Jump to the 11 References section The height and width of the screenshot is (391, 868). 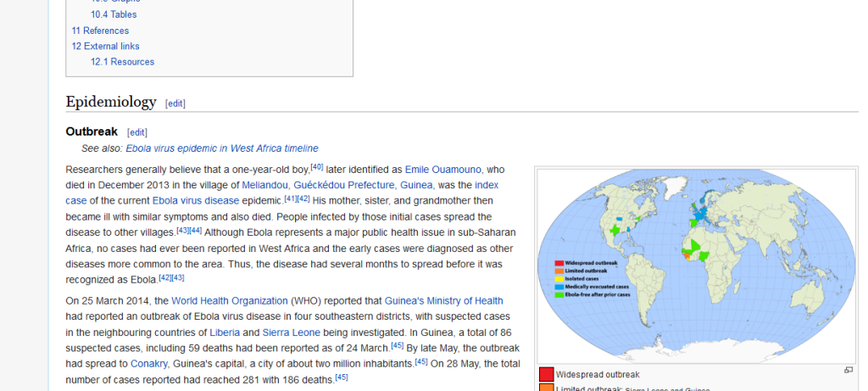click(100, 31)
